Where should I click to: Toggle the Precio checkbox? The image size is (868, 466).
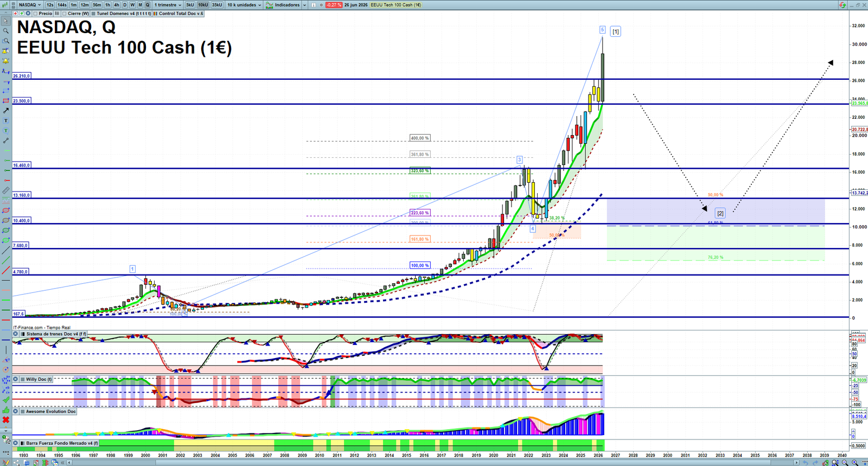pos(35,14)
